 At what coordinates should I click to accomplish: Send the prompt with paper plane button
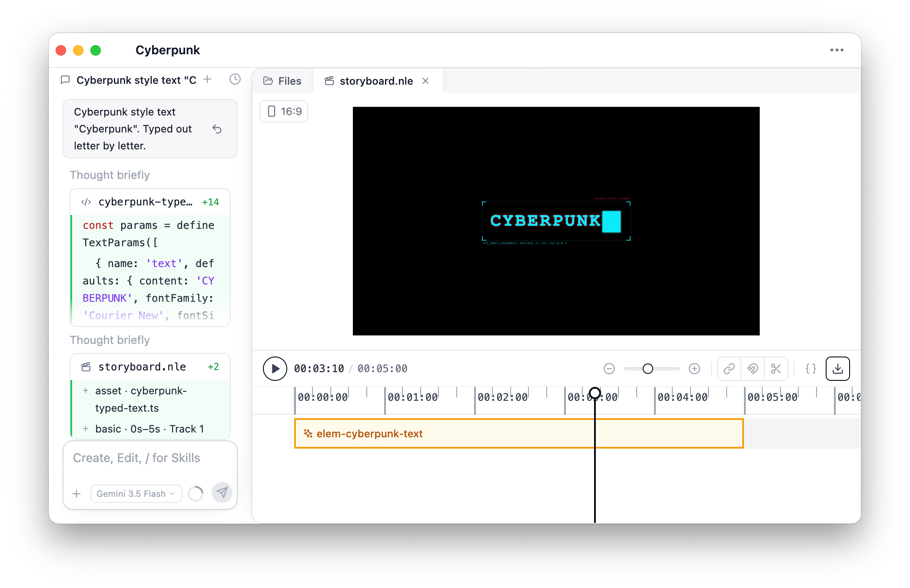222,492
